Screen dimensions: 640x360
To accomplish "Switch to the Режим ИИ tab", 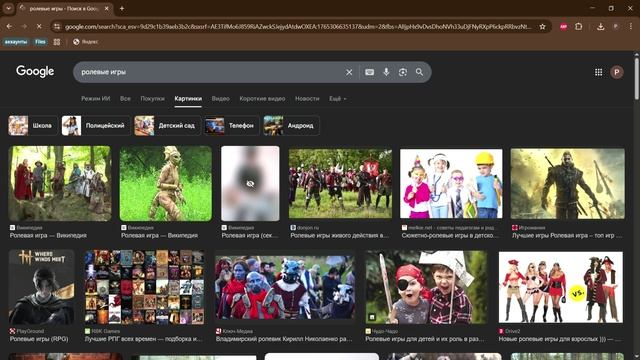I will (x=96, y=99).
